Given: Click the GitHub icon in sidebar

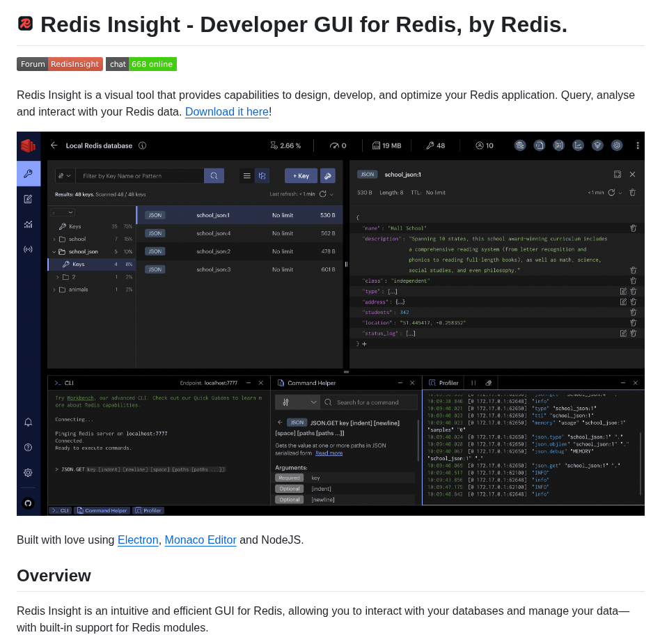Looking at the screenshot, I should tap(29, 503).
